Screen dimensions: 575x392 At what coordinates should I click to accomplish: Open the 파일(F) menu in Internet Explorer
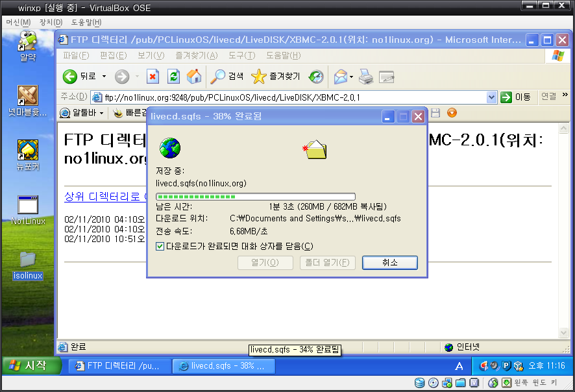click(x=76, y=56)
